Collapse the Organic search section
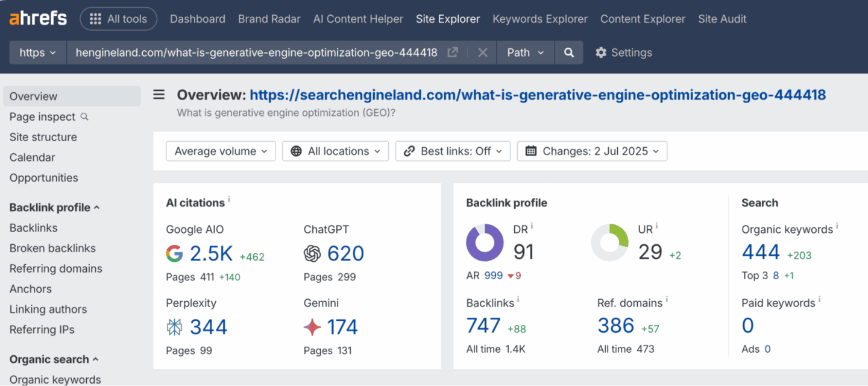 [x=54, y=359]
